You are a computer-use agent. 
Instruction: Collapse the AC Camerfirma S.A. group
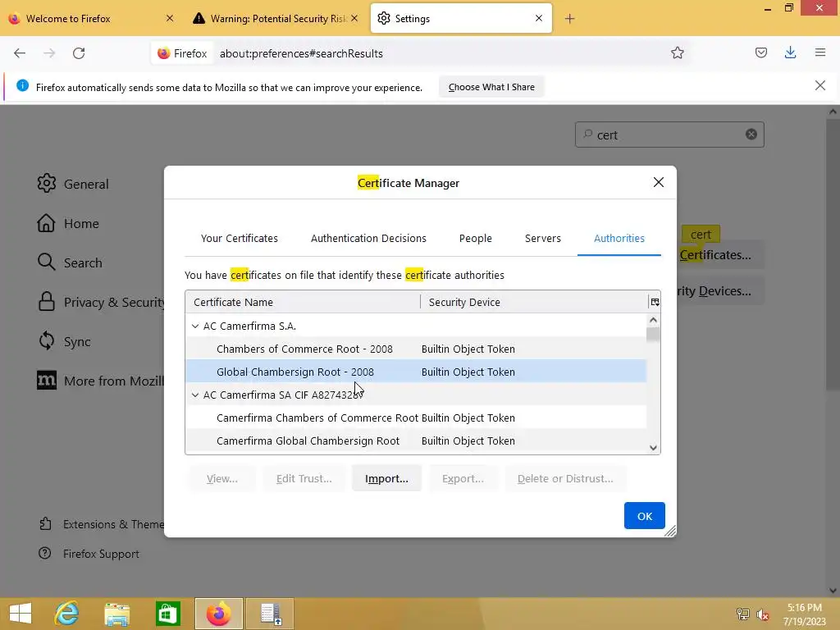pyautogui.click(x=195, y=326)
